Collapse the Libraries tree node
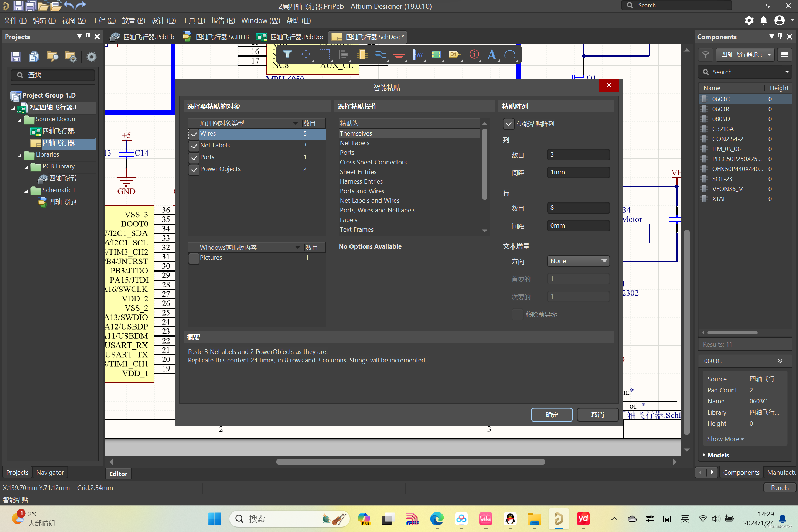 click(x=20, y=155)
